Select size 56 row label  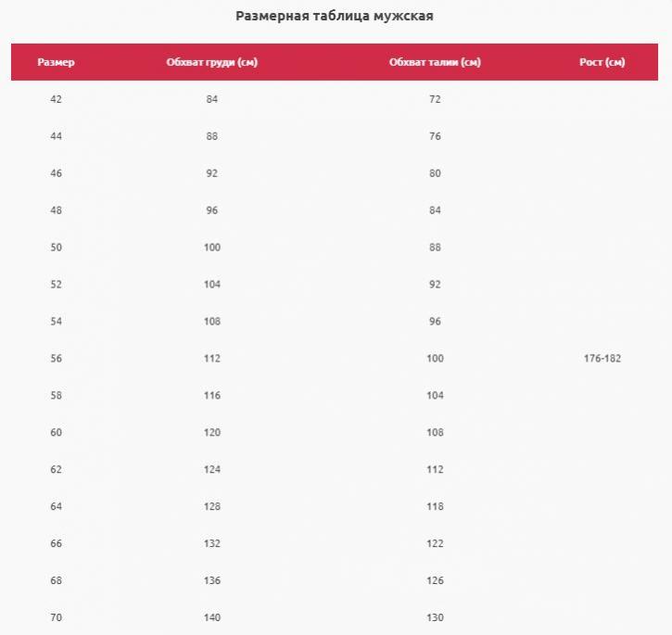56,358
